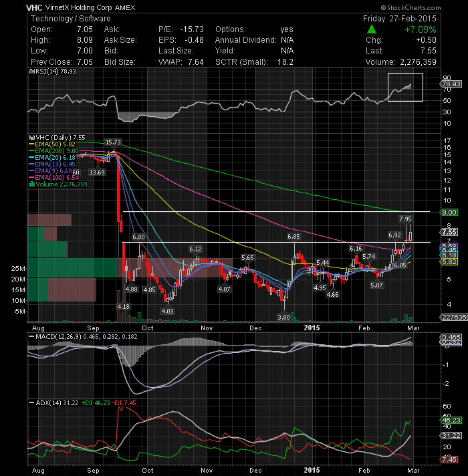
Task: Click the 0.465 MACD tag on right axis
Action: (x=451, y=337)
